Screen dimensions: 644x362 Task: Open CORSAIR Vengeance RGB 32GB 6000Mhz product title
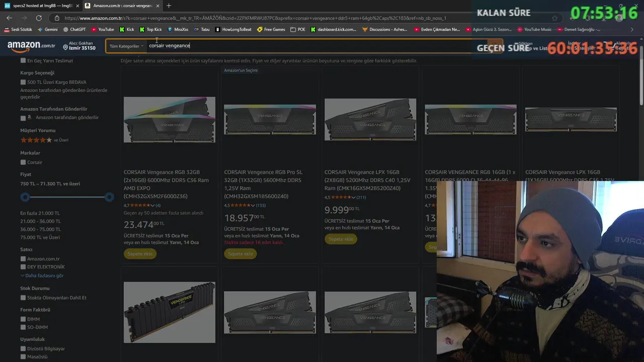(x=167, y=184)
